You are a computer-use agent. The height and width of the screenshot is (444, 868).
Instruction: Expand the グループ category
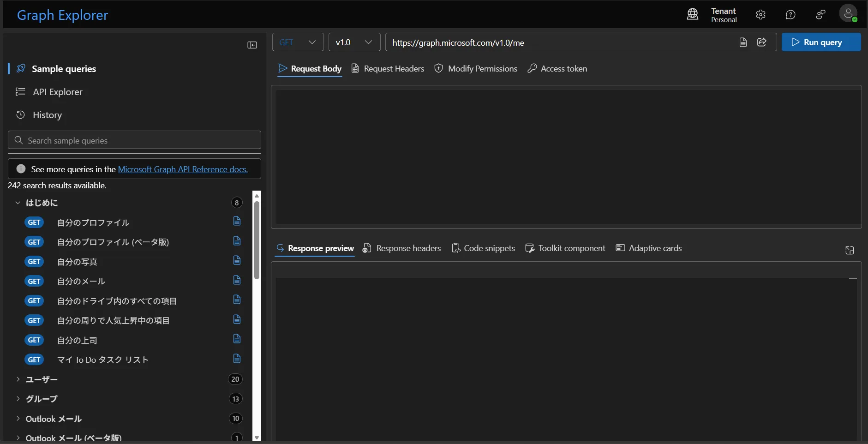click(x=18, y=399)
